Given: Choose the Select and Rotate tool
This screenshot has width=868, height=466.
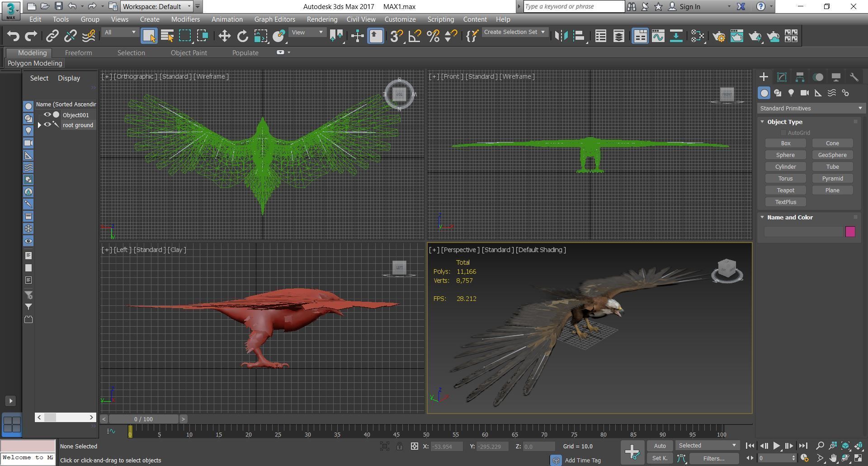Looking at the screenshot, I should 242,36.
